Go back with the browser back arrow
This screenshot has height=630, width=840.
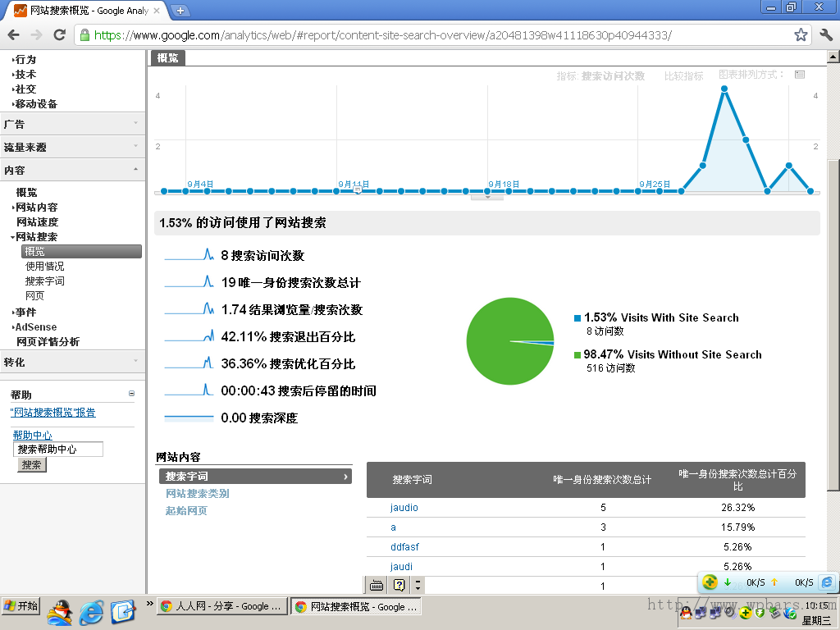click(x=14, y=35)
